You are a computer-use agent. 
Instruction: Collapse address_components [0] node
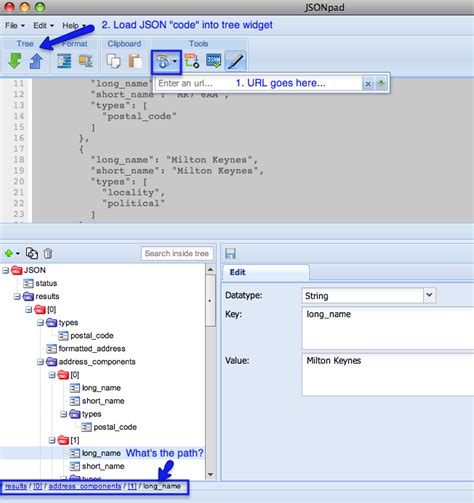pos(52,375)
